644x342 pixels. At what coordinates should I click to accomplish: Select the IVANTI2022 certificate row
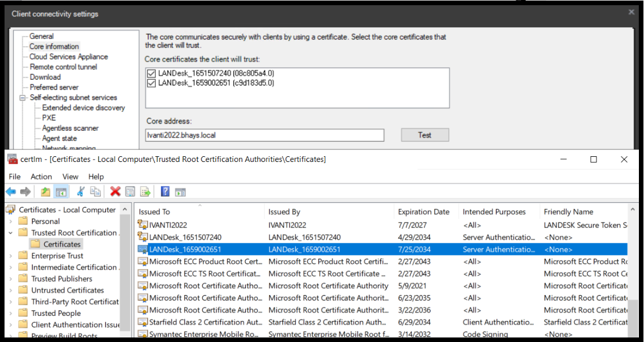(169, 225)
